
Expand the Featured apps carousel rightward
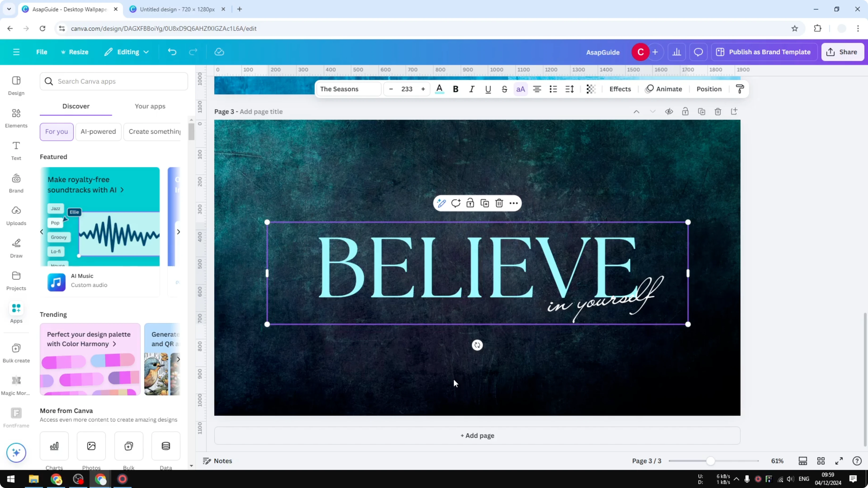[x=178, y=231]
